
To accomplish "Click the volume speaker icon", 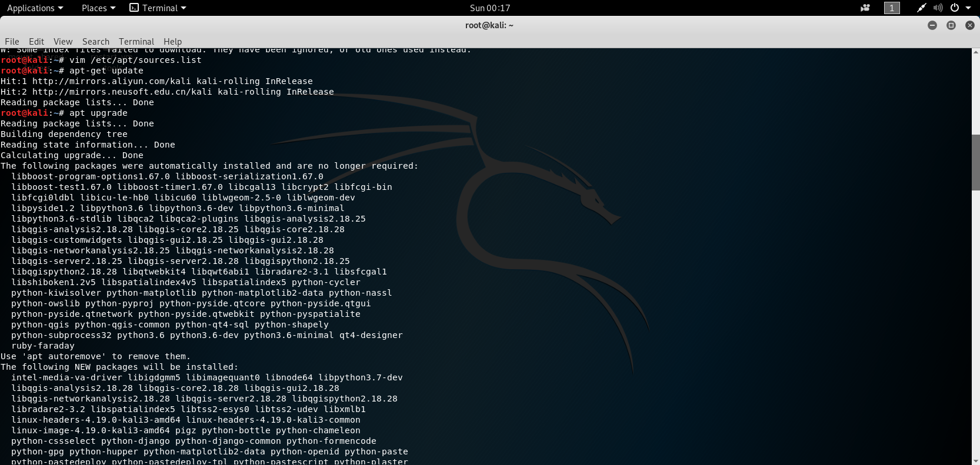I will pos(938,8).
